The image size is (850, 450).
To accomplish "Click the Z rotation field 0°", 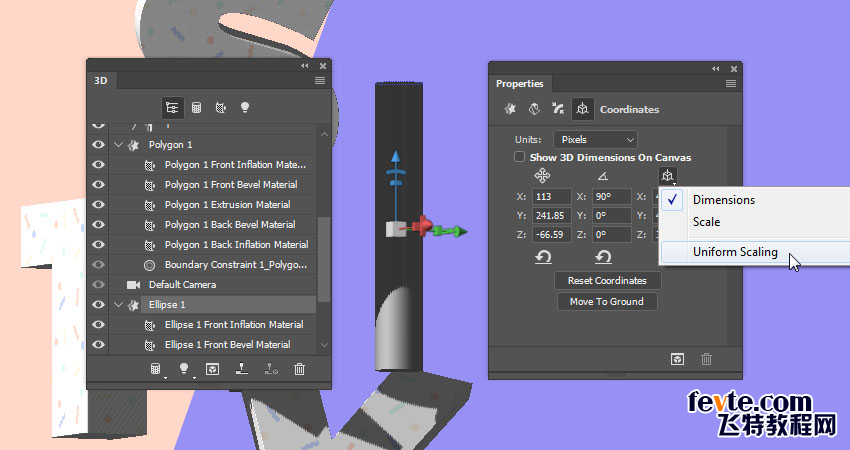I will pyautogui.click(x=611, y=234).
